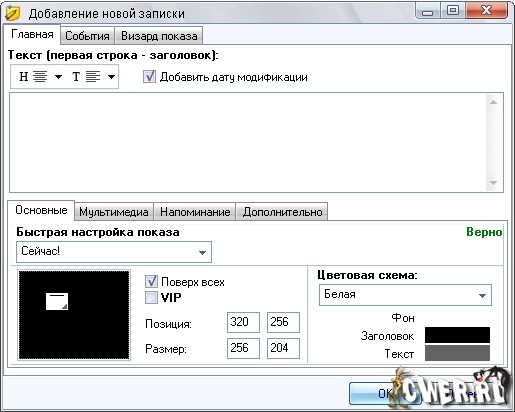515x412 pixels.
Task: Select the 'Основные' sub-tab
Action: point(41,210)
